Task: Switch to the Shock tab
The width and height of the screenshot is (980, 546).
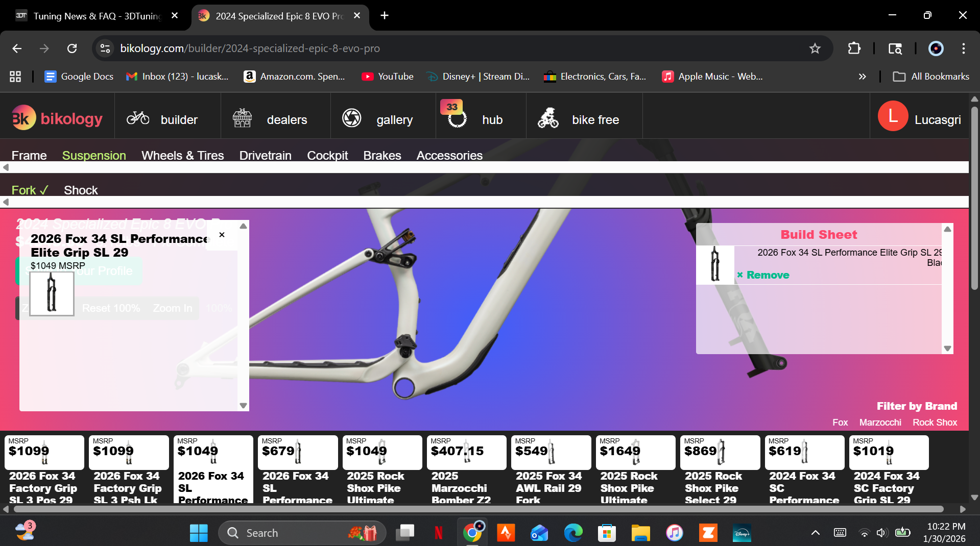Action: pos(81,190)
